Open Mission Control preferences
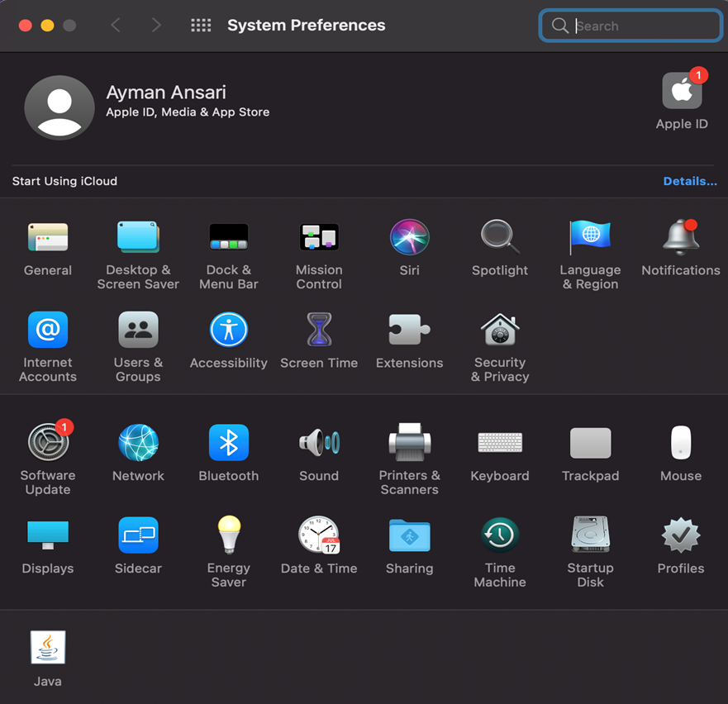 point(319,238)
